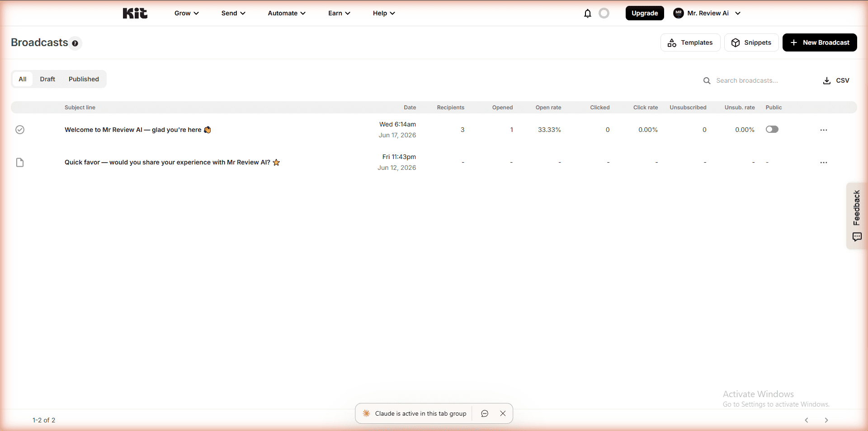Click the Date column header
Viewport: 868px width, 431px height.
point(410,108)
